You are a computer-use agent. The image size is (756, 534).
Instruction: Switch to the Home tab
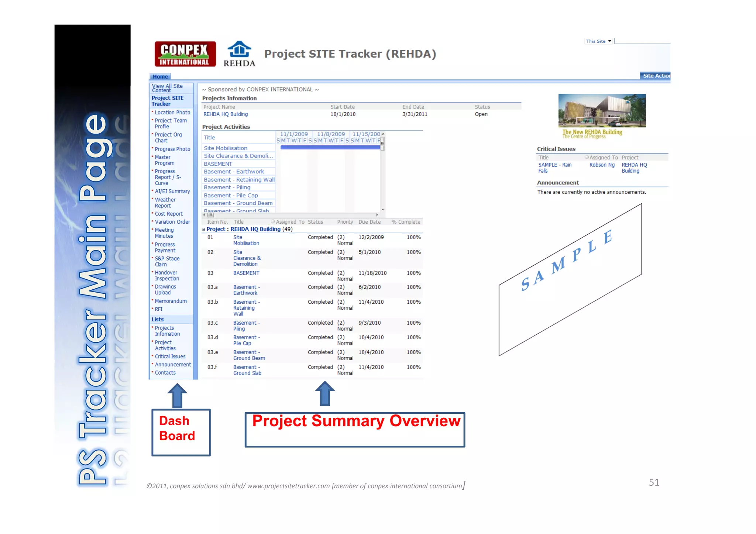(x=160, y=77)
